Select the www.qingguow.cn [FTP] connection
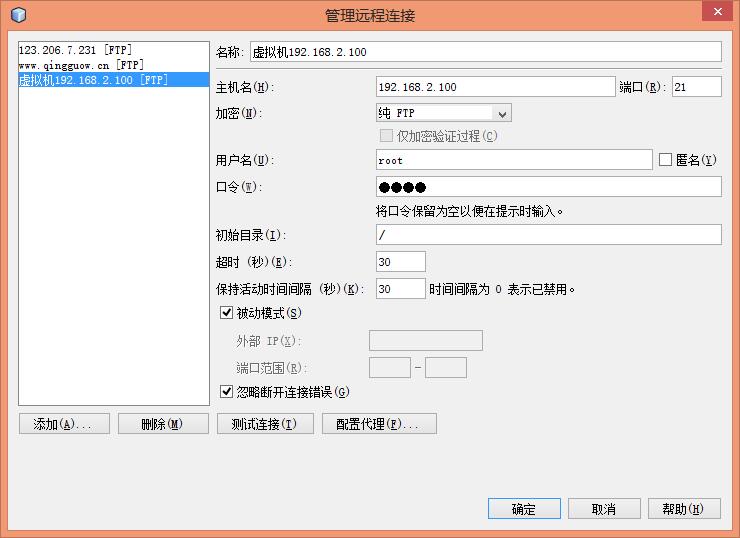740x538 pixels. (113, 65)
